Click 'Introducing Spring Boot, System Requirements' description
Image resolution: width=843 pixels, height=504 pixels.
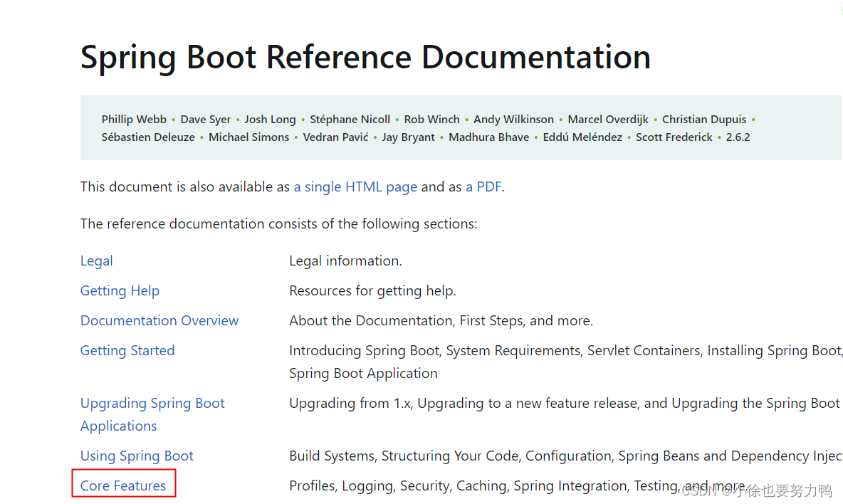[x=565, y=362]
